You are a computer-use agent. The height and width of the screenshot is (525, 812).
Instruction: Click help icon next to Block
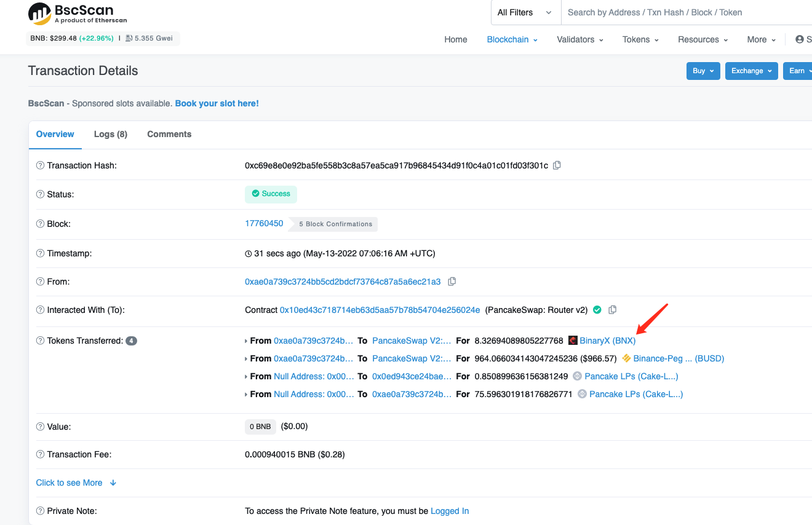41,224
